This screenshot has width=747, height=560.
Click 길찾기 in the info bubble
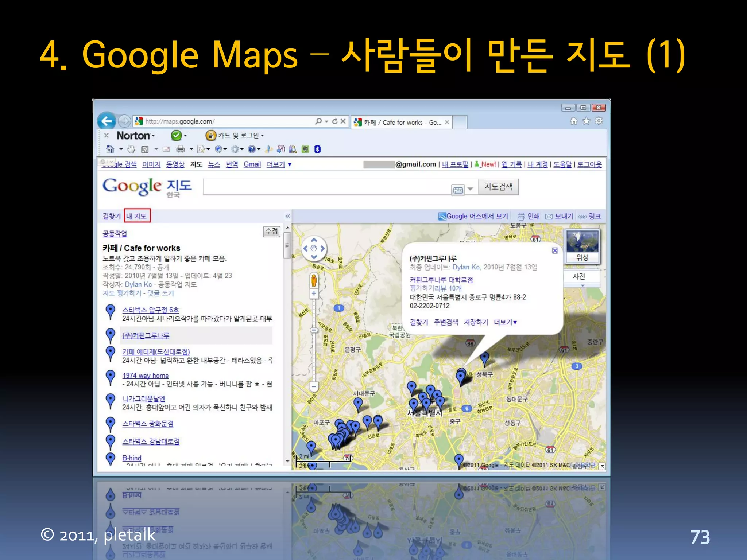[419, 322]
